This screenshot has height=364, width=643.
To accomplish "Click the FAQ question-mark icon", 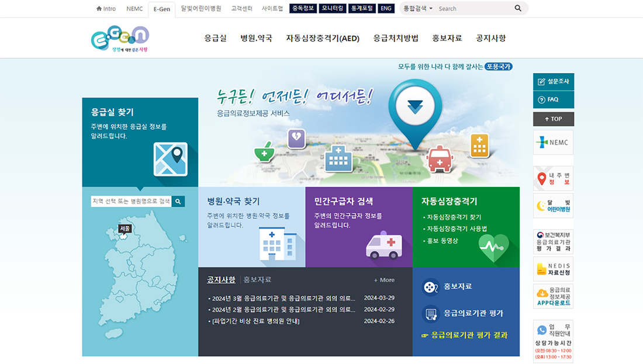I will pyautogui.click(x=542, y=99).
